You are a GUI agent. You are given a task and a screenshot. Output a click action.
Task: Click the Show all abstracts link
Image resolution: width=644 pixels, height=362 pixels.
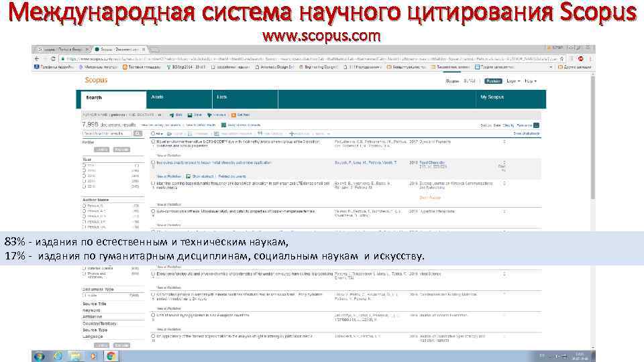point(526,134)
